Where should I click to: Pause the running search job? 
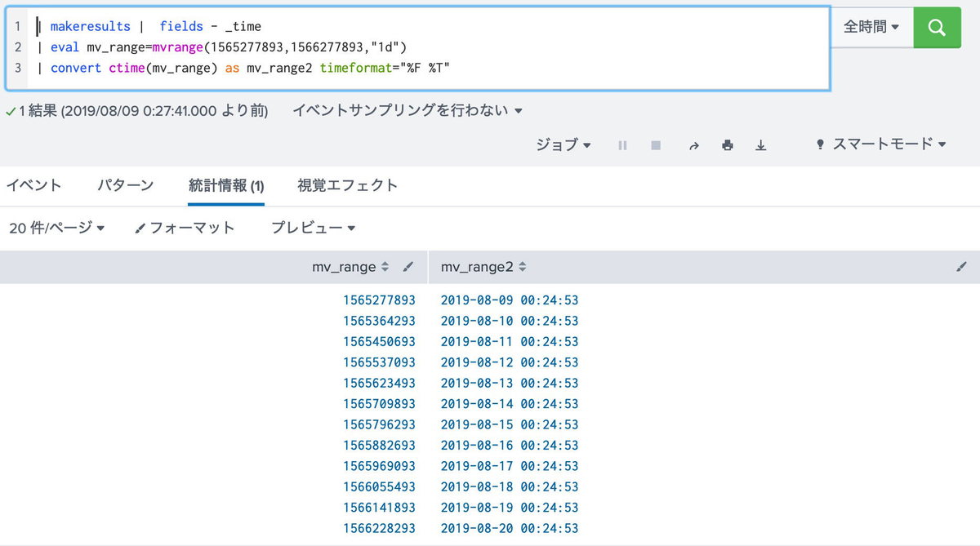pos(622,144)
